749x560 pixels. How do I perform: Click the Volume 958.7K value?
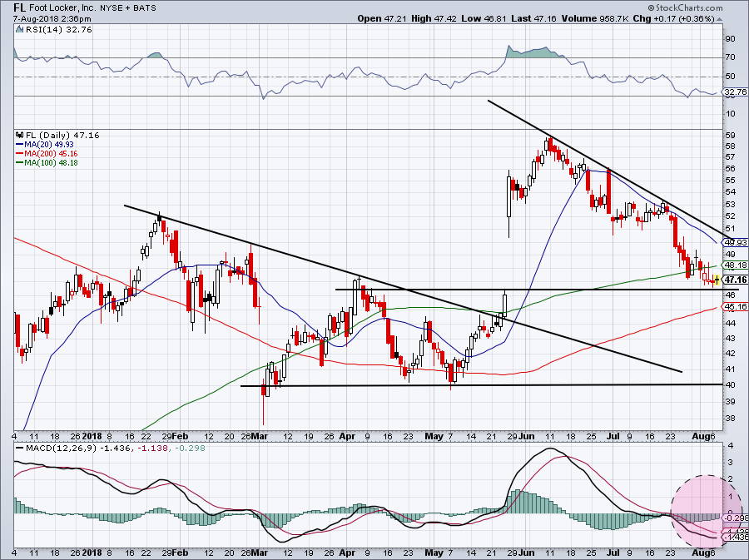coord(596,18)
